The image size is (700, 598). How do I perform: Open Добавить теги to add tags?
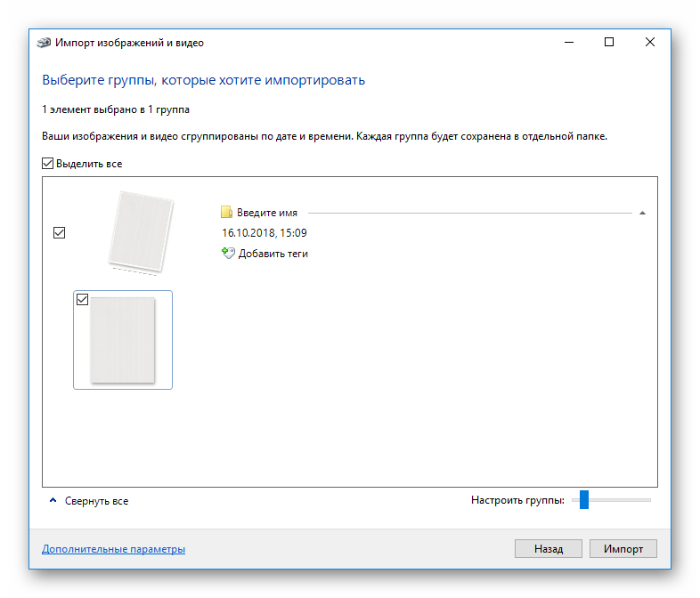click(273, 254)
